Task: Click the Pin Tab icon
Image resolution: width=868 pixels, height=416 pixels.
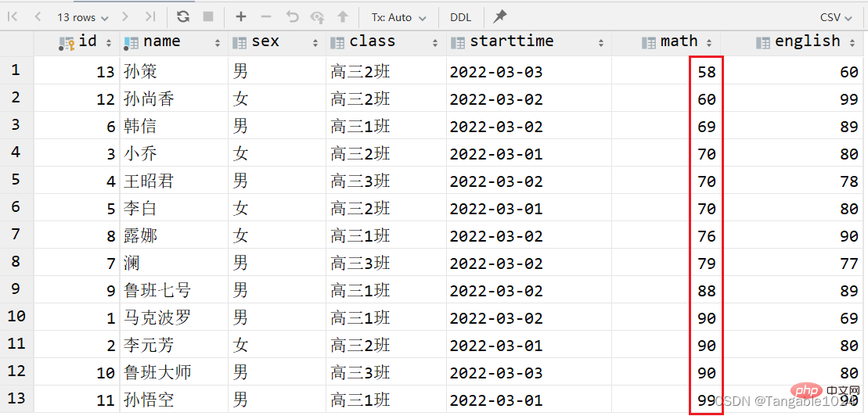Action: (500, 16)
